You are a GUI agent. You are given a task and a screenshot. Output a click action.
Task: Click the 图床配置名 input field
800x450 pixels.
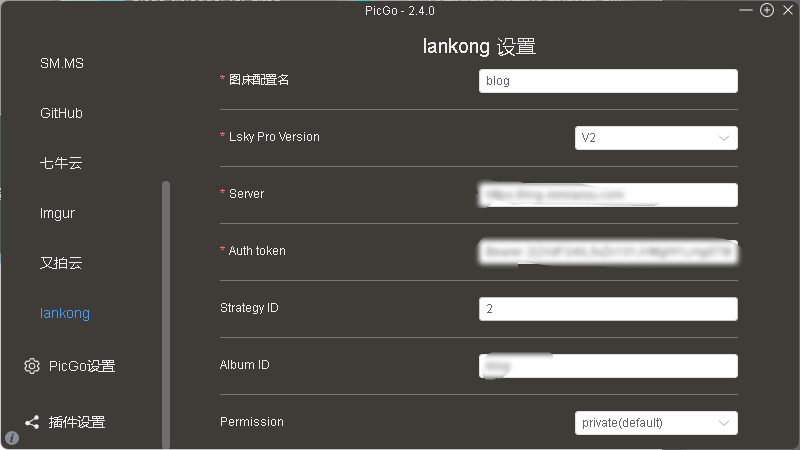608,81
